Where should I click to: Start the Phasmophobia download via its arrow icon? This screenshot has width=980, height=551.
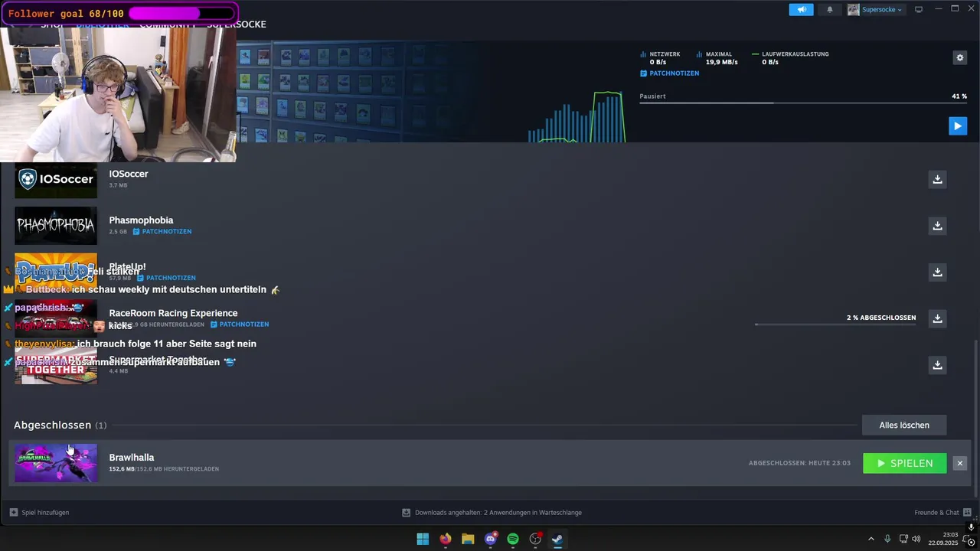937,226
